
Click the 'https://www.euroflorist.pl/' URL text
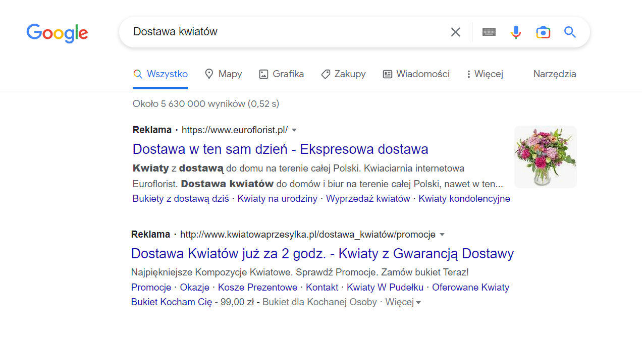[x=235, y=130]
